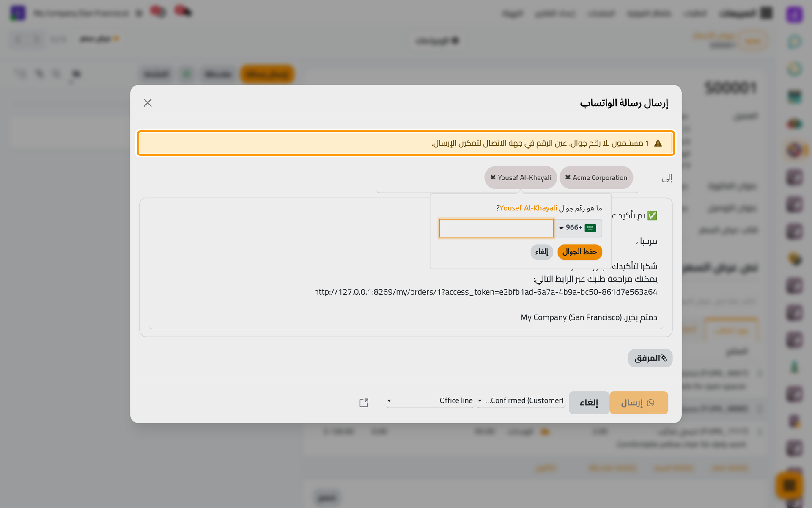The height and width of the screenshot is (508, 812).
Task: Click إلغاء in the mobile number popover
Action: (542, 252)
